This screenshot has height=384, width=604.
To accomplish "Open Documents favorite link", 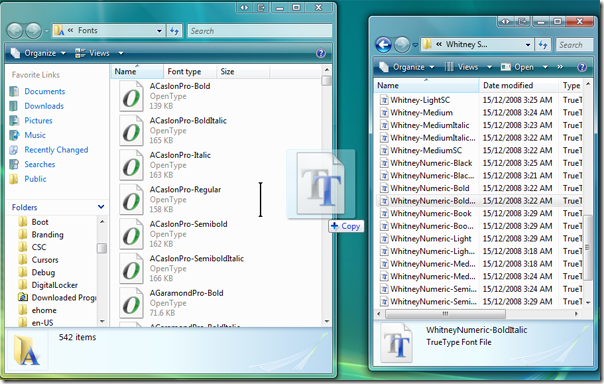I will coord(45,91).
